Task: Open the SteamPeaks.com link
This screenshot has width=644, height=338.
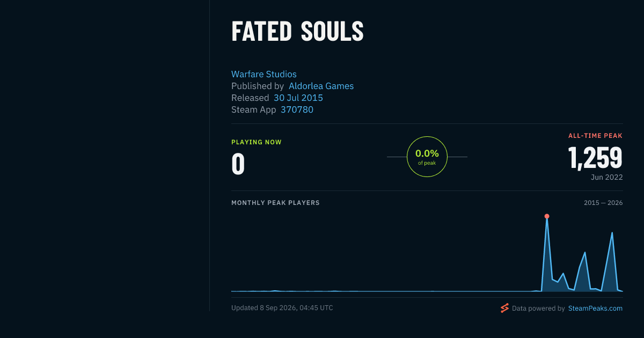Action: [x=595, y=308]
